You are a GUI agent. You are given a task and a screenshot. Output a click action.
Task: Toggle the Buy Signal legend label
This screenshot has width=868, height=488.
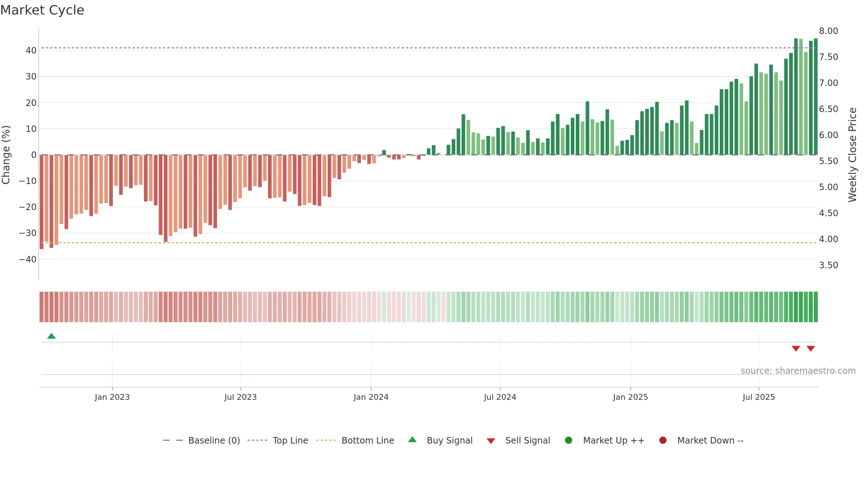[x=450, y=440]
